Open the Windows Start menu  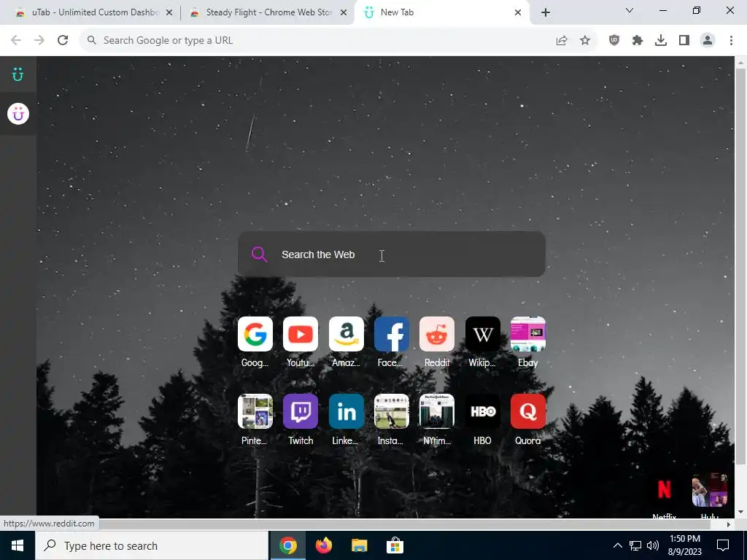[x=18, y=545]
